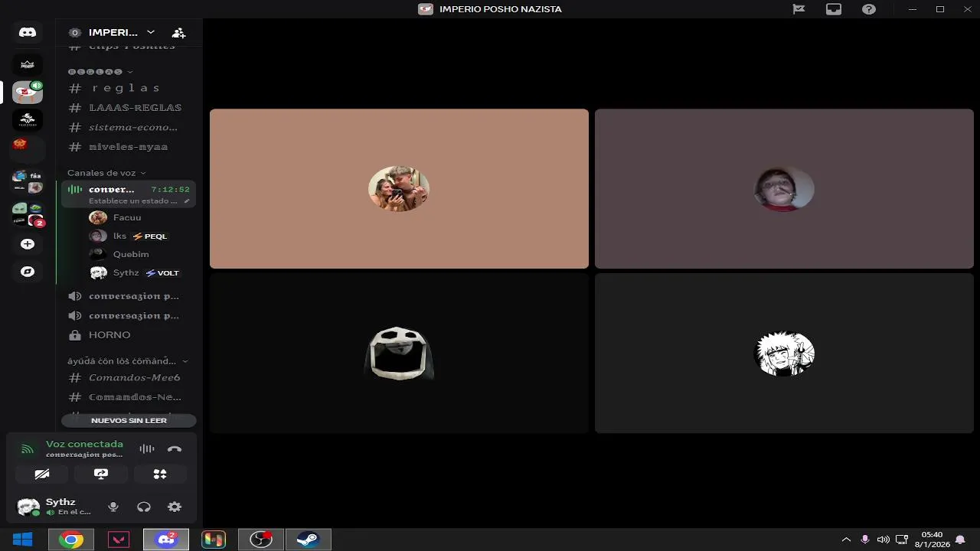Click the flag icon in title bar
The height and width of the screenshot is (551, 980).
[799, 9]
